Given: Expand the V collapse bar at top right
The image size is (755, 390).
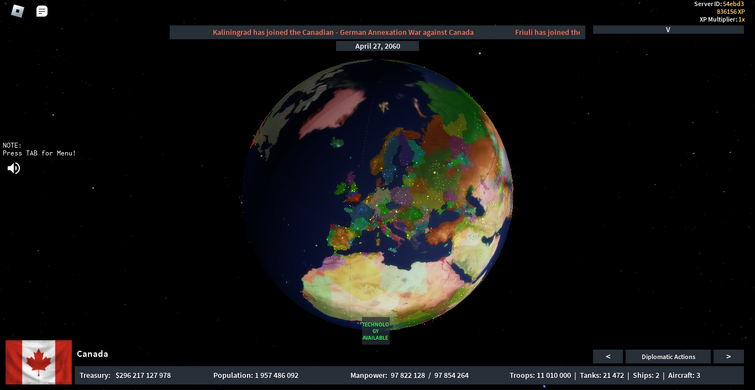Looking at the screenshot, I should point(668,29).
